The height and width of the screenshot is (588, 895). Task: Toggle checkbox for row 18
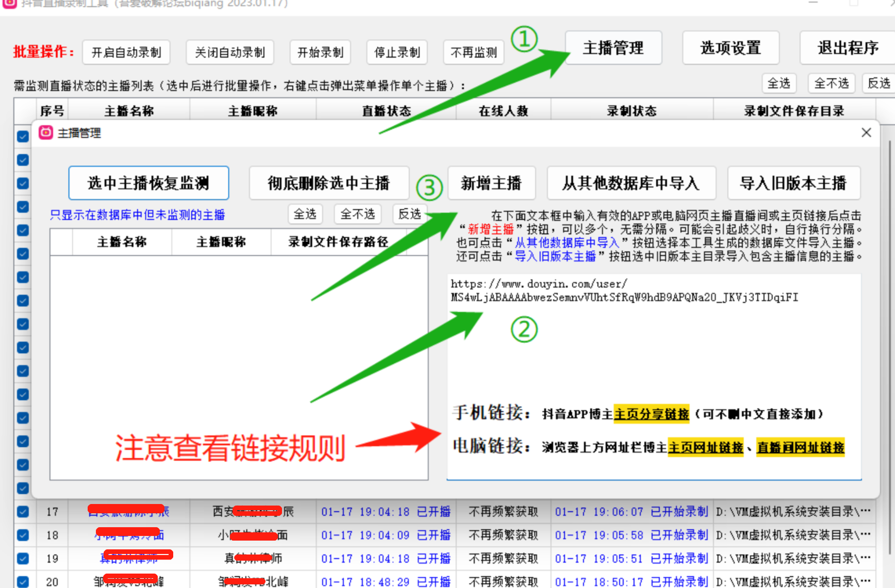coord(23,535)
